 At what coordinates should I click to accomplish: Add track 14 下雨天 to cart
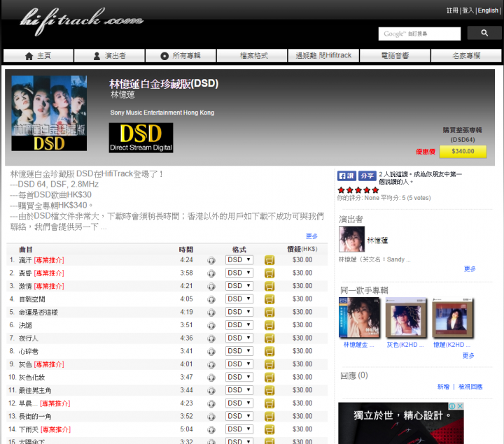pos(269,429)
